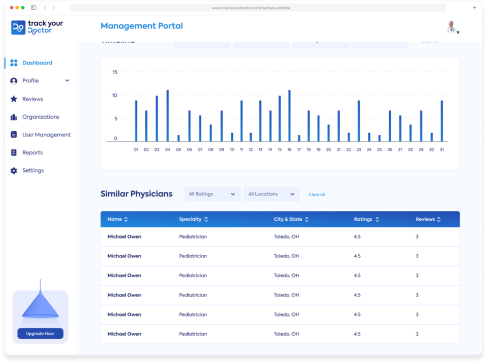Click the User Management icon
Viewport: 488px width, 364px height.
(14, 134)
